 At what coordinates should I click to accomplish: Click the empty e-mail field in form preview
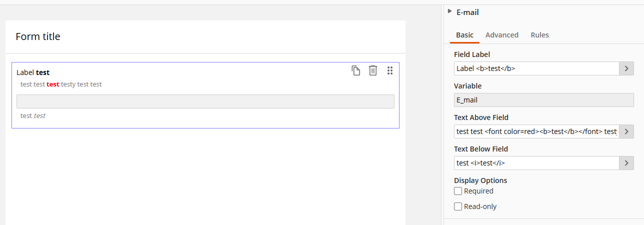(205, 101)
